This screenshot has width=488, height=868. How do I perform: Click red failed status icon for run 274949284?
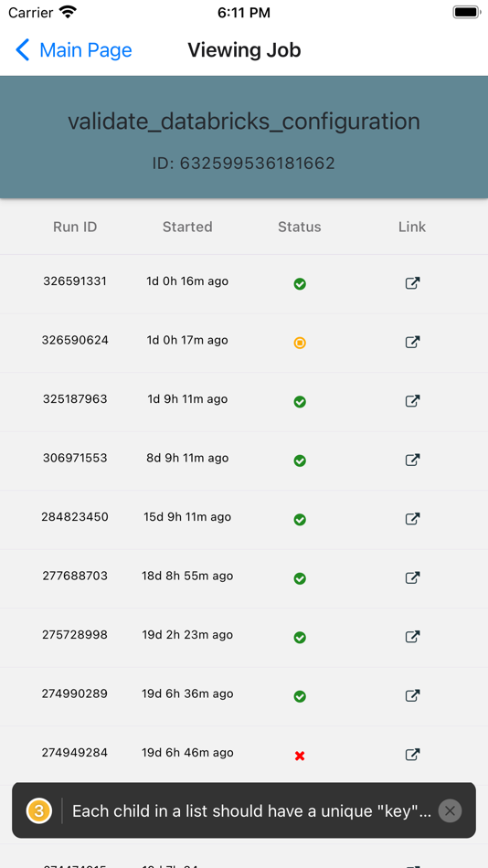pyautogui.click(x=300, y=756)
